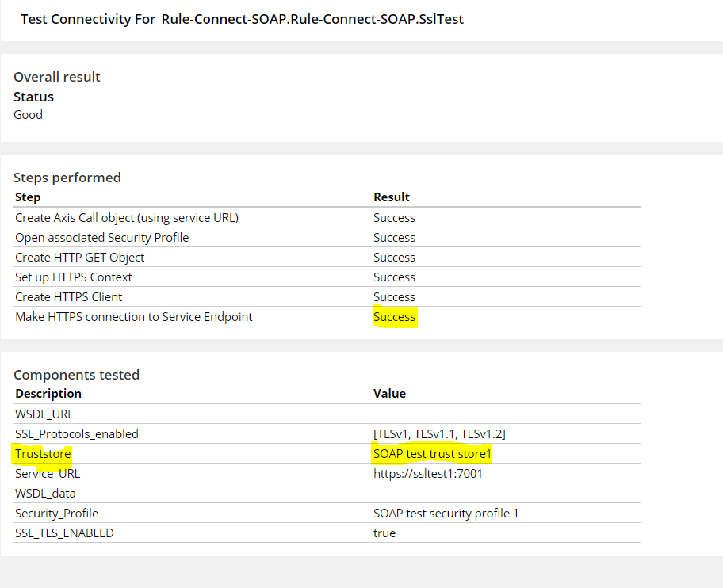Select the Good status text
The image size is (723, 588).
pyautogui.click(x=28, y=115)
